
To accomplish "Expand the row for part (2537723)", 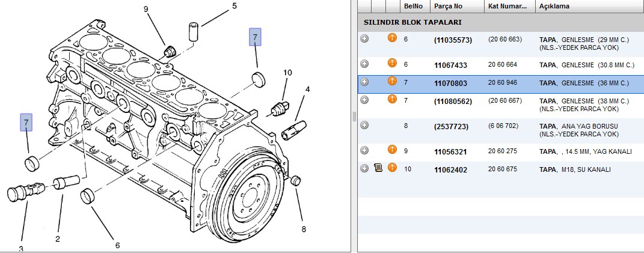I will point(364,125).
